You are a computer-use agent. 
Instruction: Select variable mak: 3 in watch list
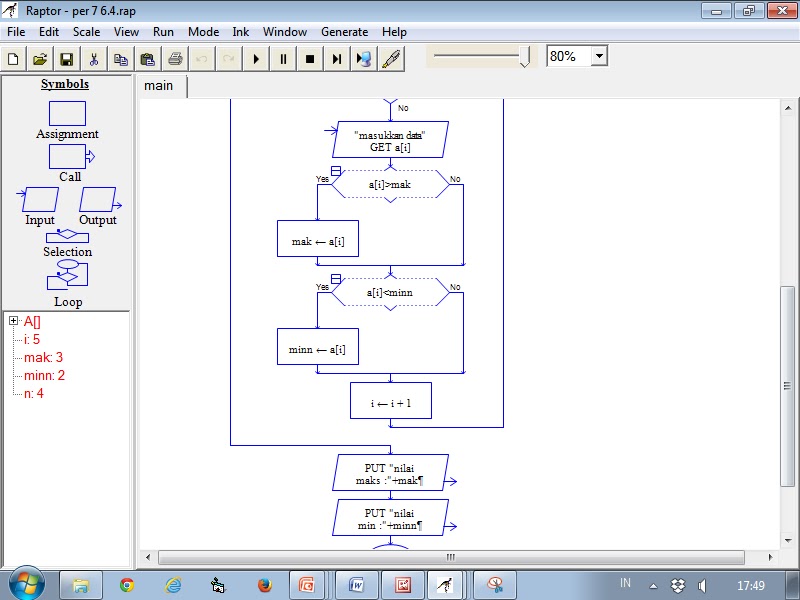43,357
